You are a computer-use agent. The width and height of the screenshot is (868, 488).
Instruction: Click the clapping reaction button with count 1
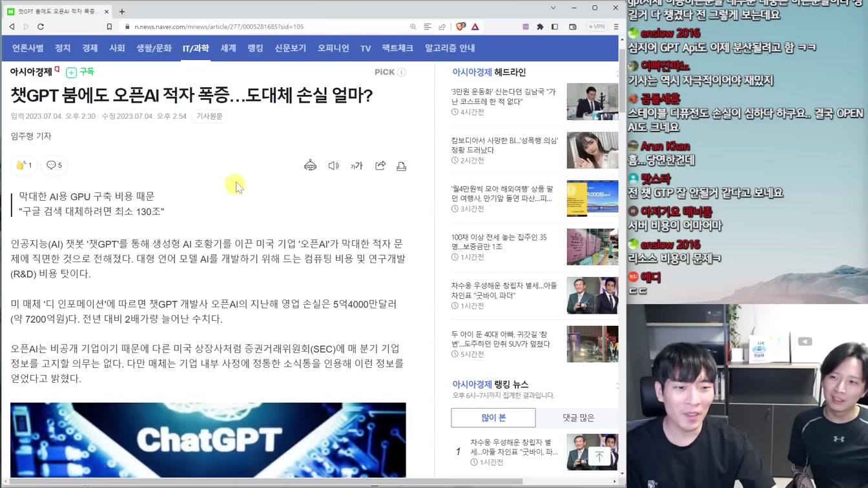click(24, 165)
